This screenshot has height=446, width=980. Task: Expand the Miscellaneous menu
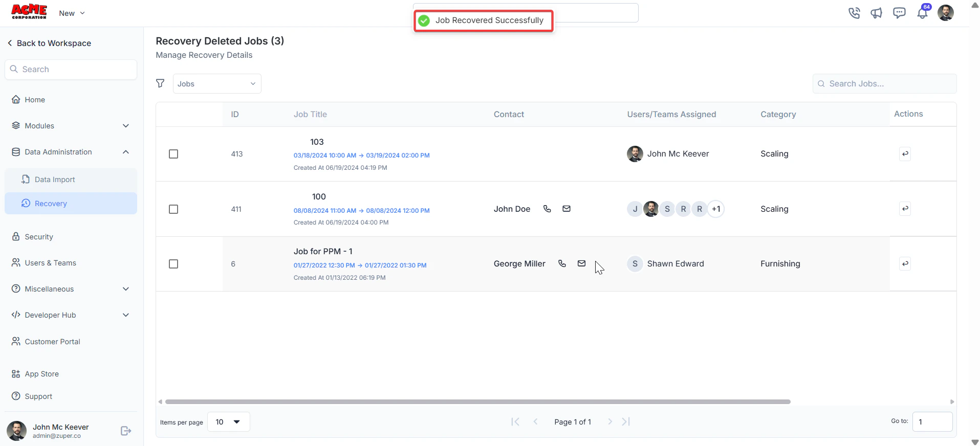pyautogui.click(x=71, y=289)
